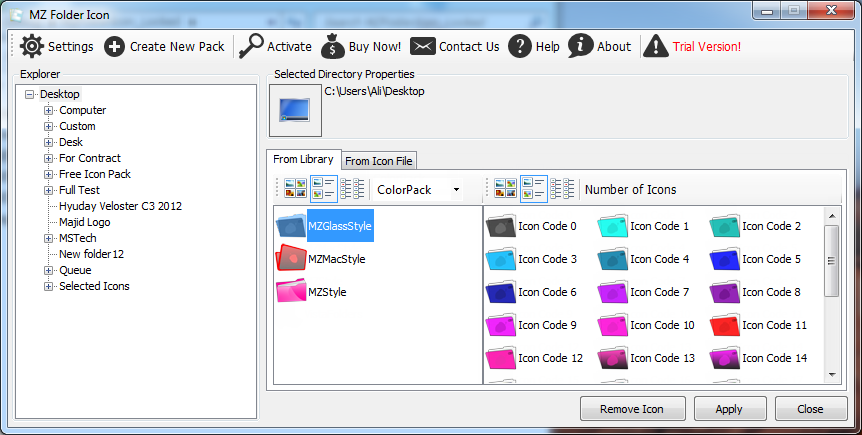The height and width of the screenshot is (435, 862).
Task: Select the MZGlassStyle folder icon
Action: click(x=290, y=225)
